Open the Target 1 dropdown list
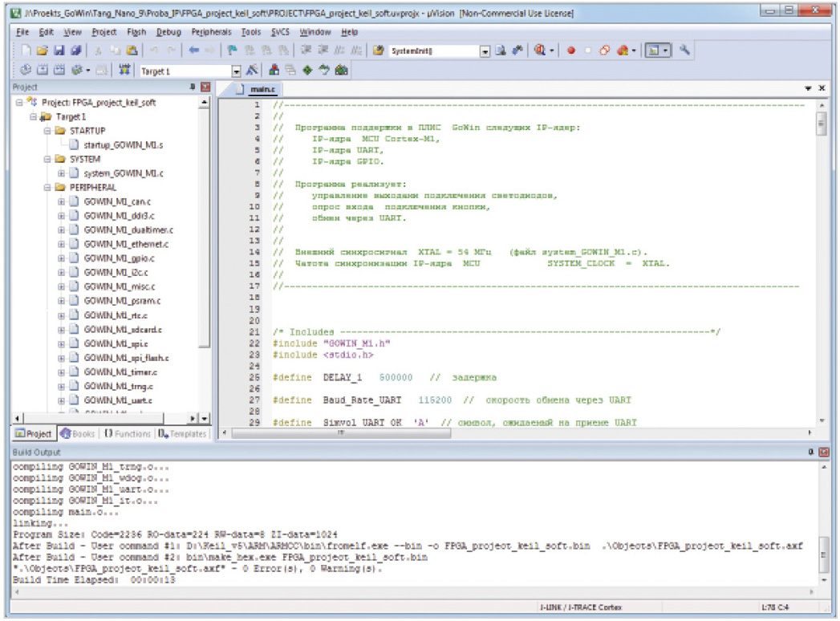This screenshot has width=840, height=621. click(237, 71)
